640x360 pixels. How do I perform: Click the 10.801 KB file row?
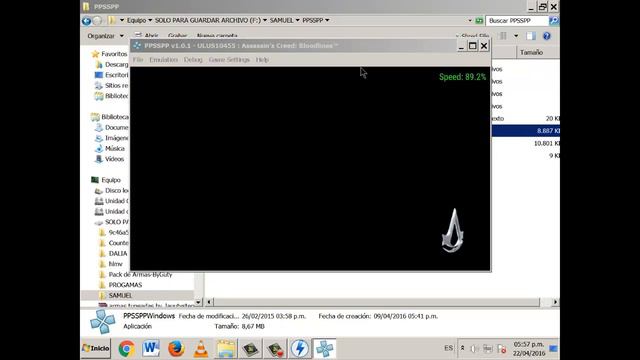click(x=526, y=143)
